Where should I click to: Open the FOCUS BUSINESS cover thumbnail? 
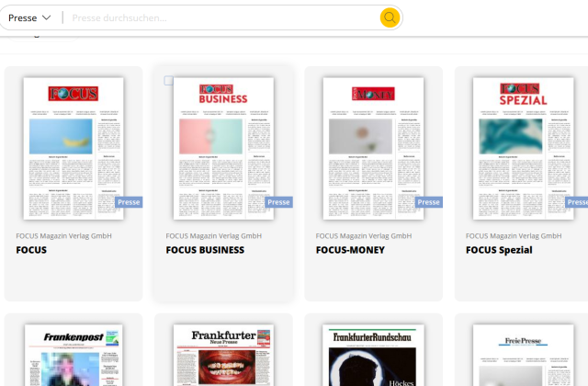223,149
